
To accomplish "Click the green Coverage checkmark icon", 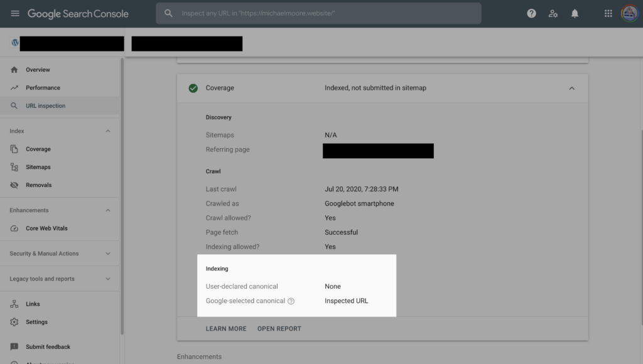I will tap(193, 88).
